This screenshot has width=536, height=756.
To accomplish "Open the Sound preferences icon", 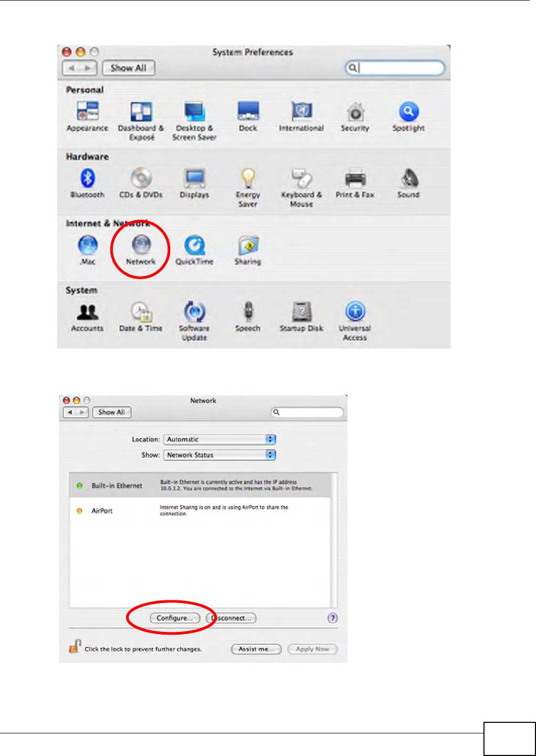I will pos(408,178).
